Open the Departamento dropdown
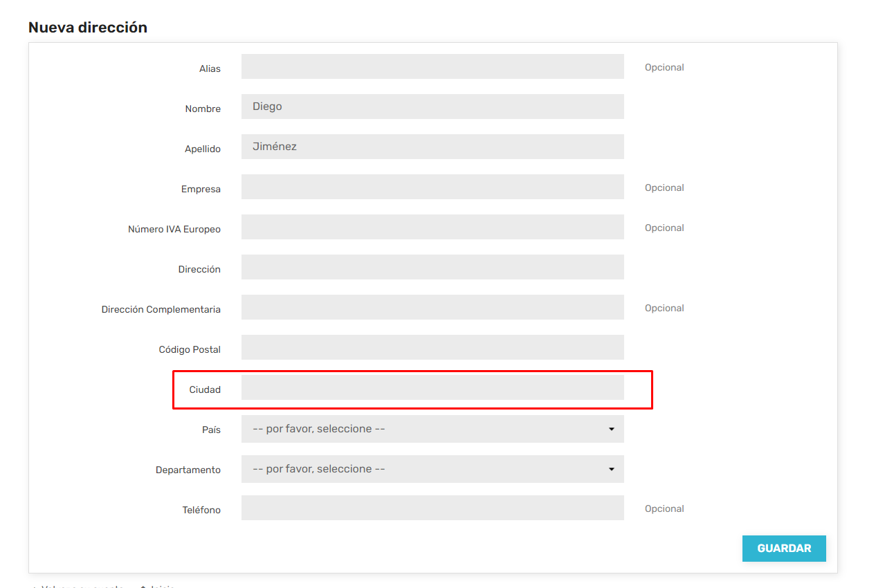The width and height of the screenshot is (876, 588). tap(432, 469)
